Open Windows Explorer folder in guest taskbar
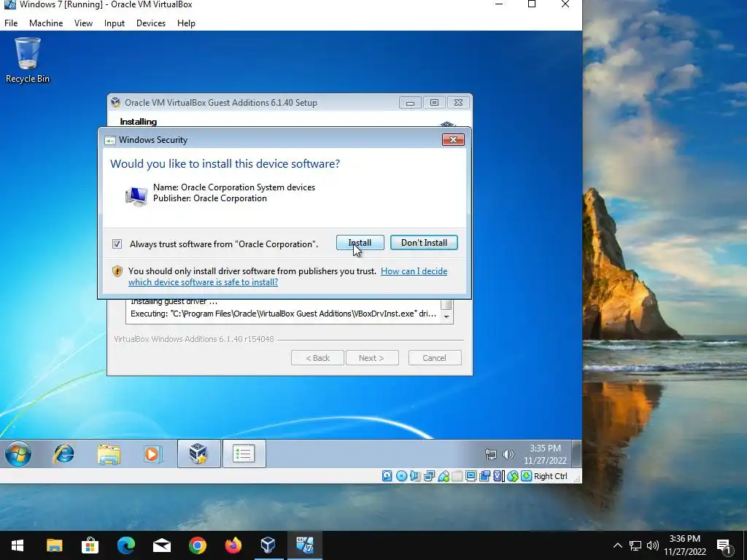Viewport: 747px width, 560px height. [x=109, y=454]
